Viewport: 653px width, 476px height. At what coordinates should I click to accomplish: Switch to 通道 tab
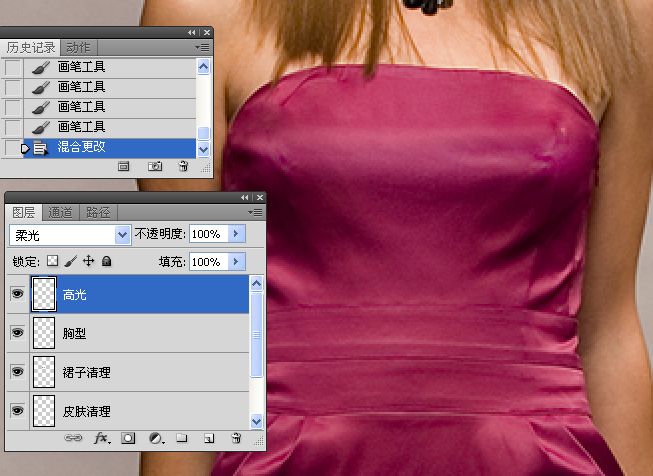click(60, 212)
